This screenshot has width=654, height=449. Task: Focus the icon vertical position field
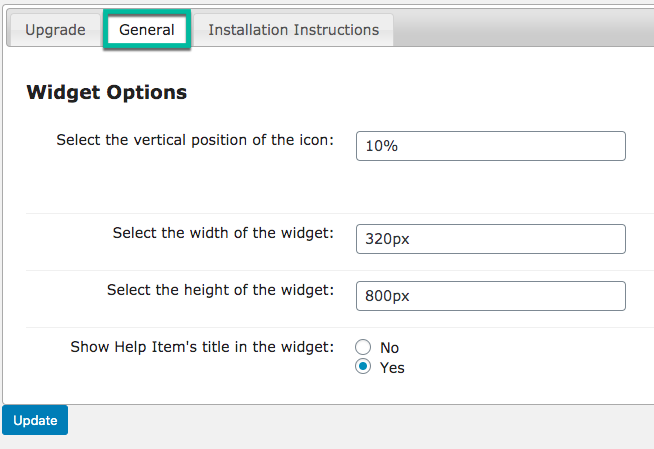tap(490, 146)
